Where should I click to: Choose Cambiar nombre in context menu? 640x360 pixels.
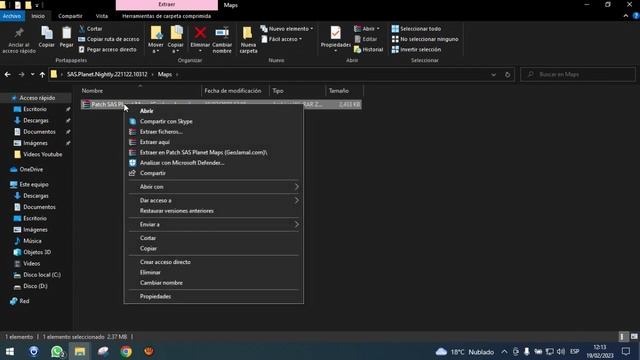click(x=213, y=283)
